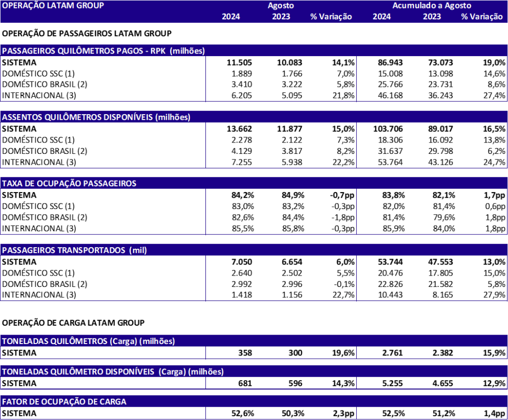Select the cell showing 6.205
This screenshot has width=508, height=420.
[x=242, y=95]
